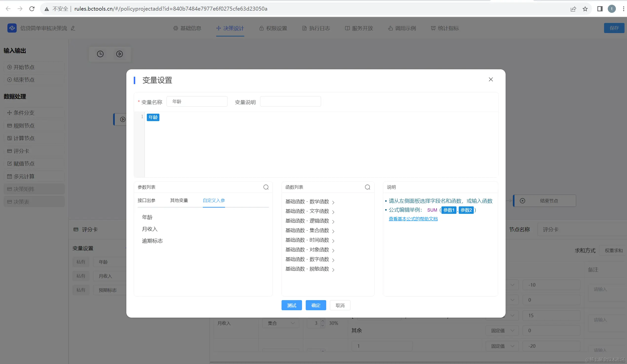Click the share page icon in address bar
Screen dimensions: 627x364
573,9
